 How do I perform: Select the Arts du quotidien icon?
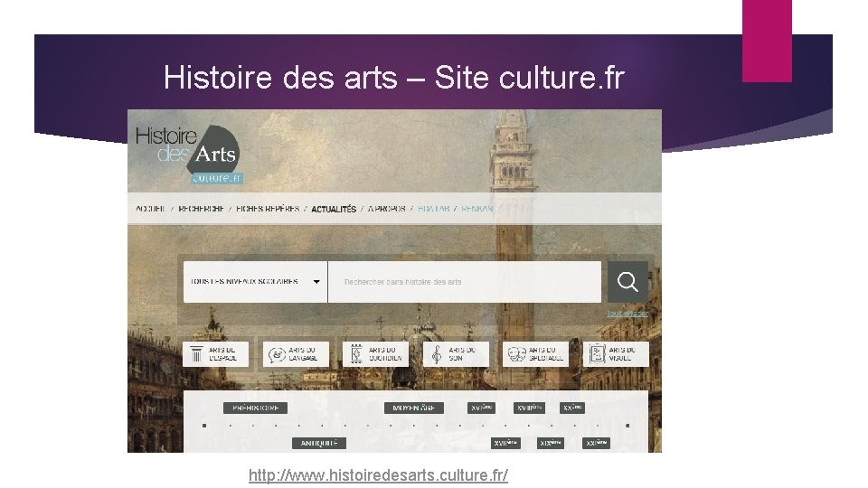(x=356, y=354)
